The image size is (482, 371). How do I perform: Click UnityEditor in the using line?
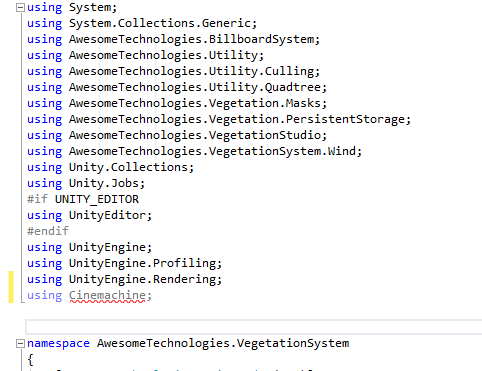coord(107,215)
